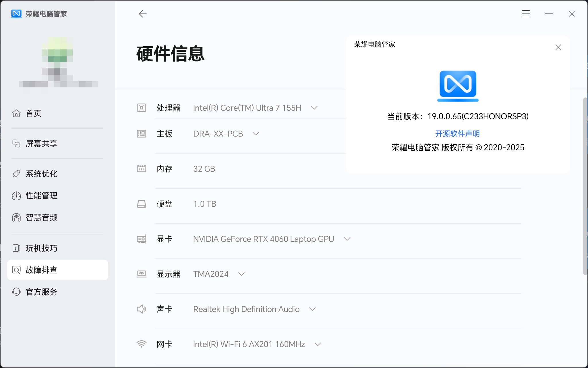
Task: Click the motherboard icon
Action: 142,134
